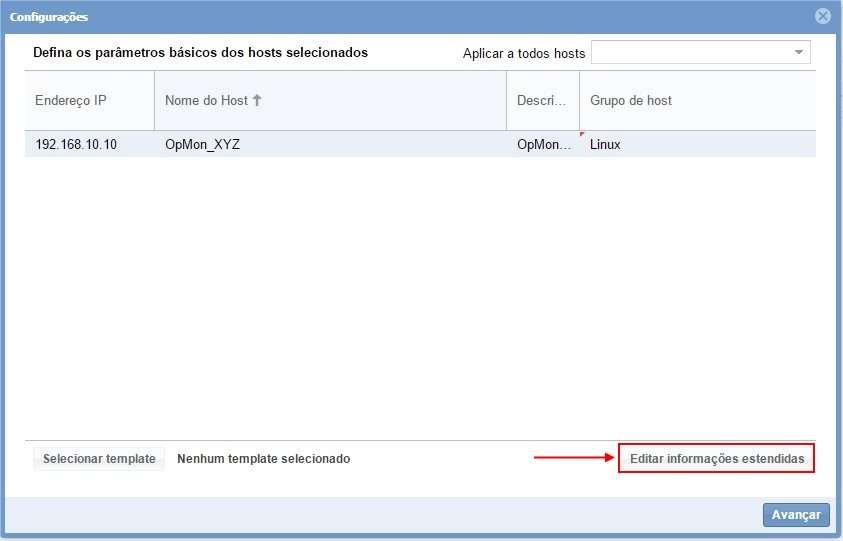This screenshot has width=843, height=541.
Task: Select the truncated Descri... column header
Action: 542,100
